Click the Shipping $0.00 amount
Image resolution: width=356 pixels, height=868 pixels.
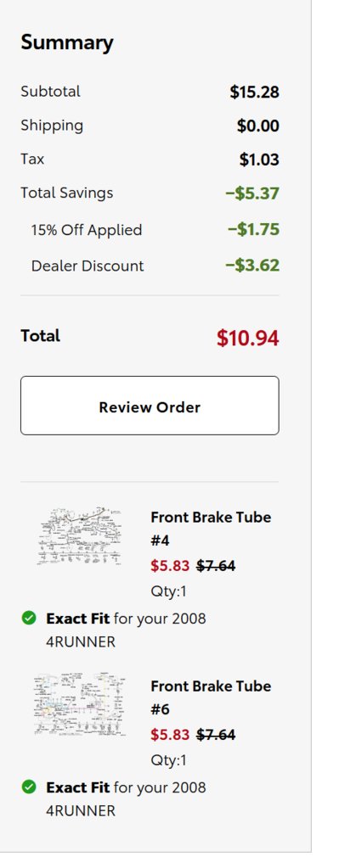point(257,126)
